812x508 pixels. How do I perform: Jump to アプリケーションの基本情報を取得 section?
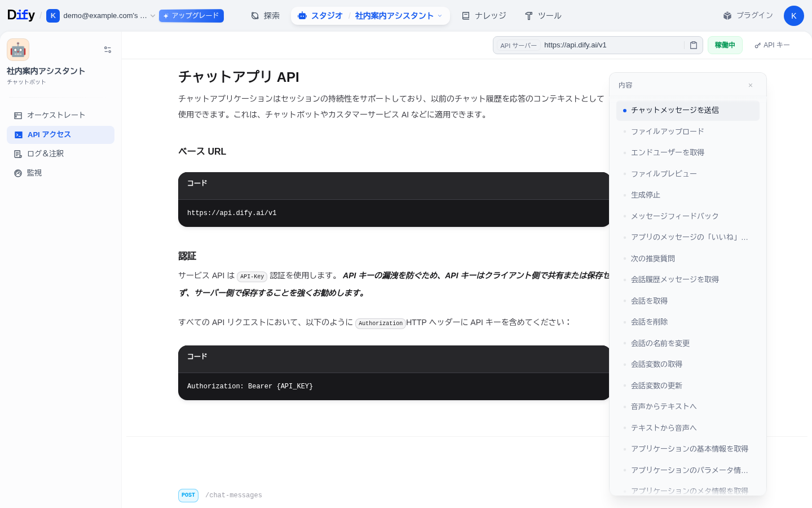click(688, 449)
